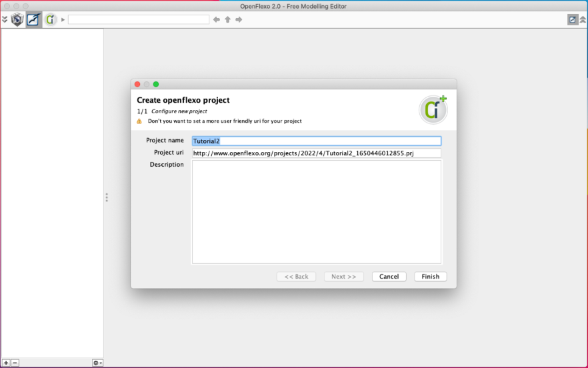Collapse right panel with double chevron

pos(583,19)
